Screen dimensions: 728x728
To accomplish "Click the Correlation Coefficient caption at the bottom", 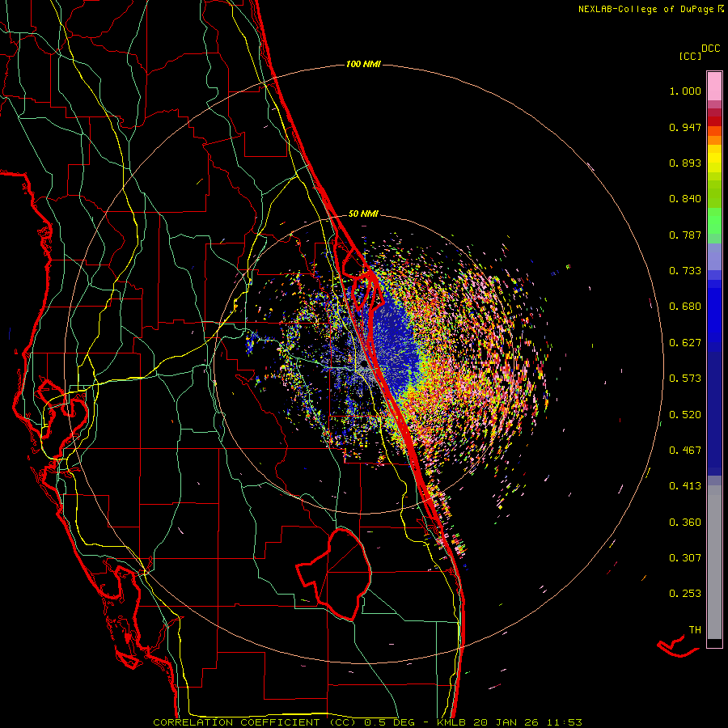I will [x=367, y=722].
